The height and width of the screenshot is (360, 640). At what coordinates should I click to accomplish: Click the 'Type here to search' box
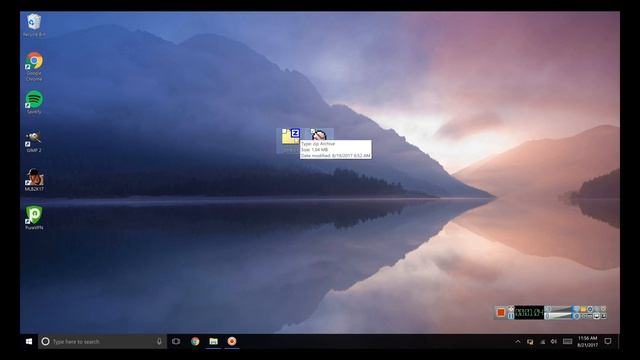point(102,341)
